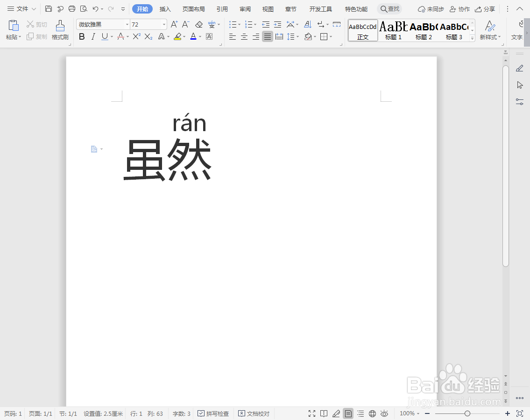Increase font size with A+ icon

click(x=174, y=24)
